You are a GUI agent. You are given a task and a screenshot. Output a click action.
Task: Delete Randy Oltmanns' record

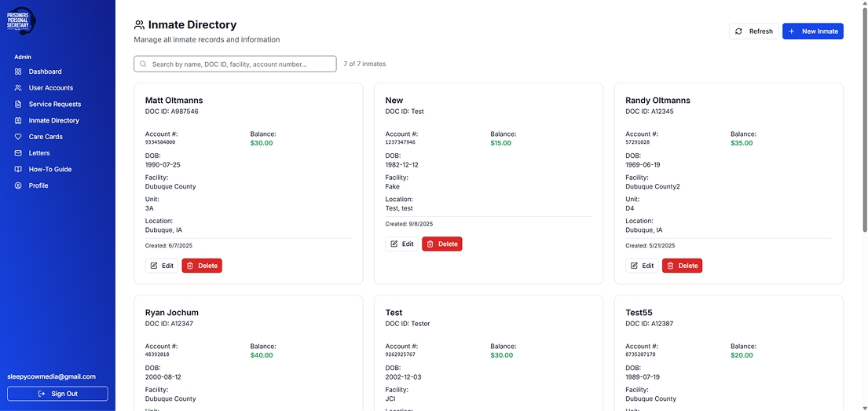[x=682, y=266]
